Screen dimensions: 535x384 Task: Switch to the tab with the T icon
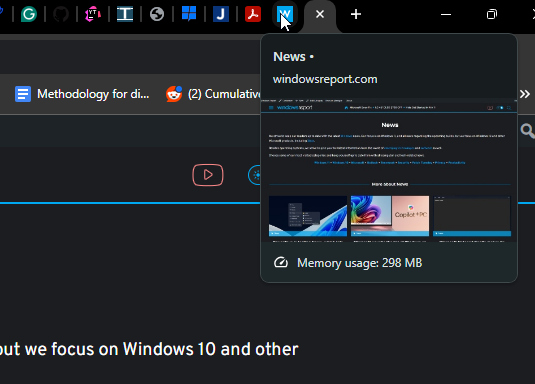[x=125, y=14]
